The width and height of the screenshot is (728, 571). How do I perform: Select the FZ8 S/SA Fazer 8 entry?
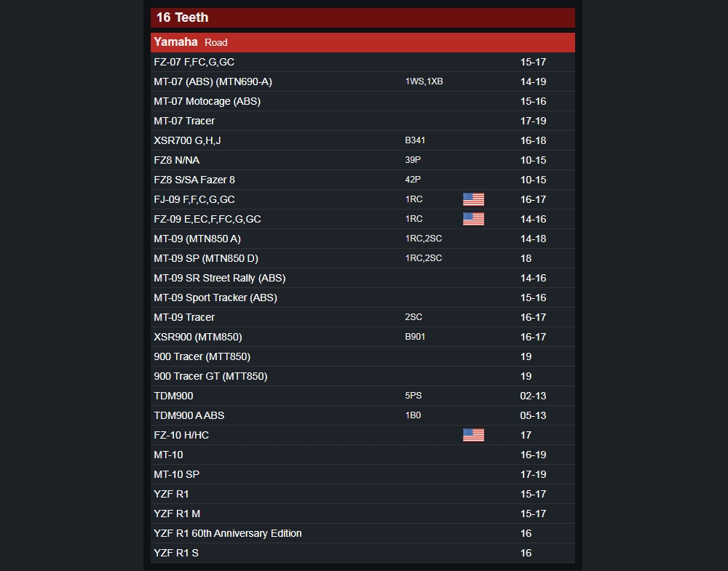363,180
